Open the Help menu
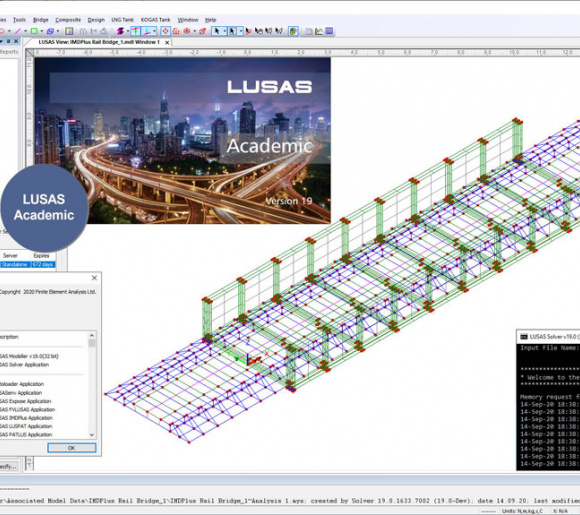 [210, 20]
